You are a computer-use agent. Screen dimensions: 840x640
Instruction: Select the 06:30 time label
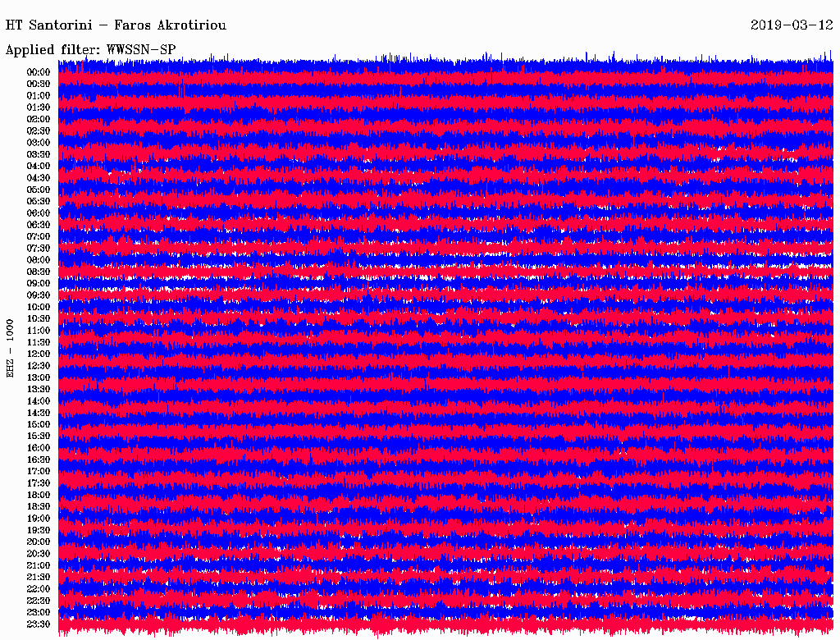(x=39, y=225)
